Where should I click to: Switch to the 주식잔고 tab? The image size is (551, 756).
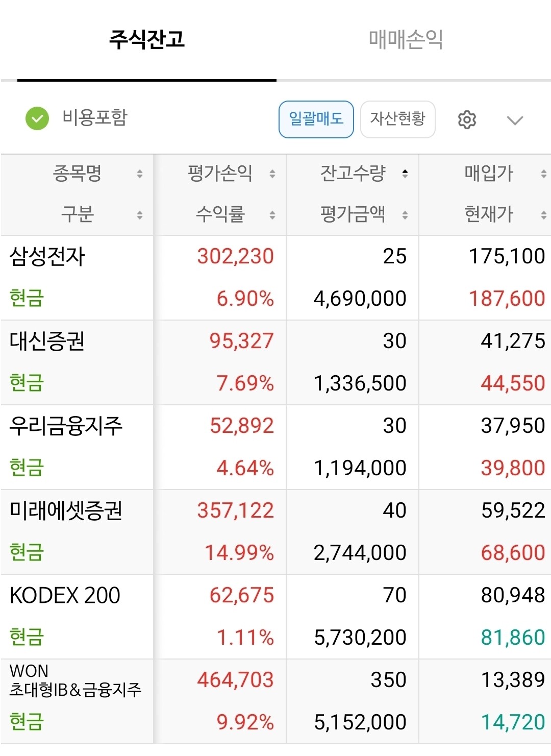[147, 40]
